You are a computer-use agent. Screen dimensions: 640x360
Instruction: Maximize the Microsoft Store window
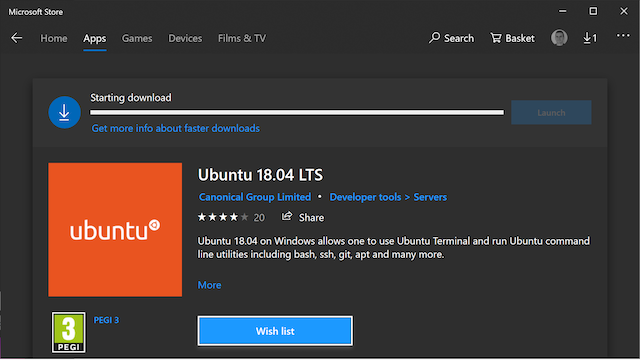[x=593, y=11]
